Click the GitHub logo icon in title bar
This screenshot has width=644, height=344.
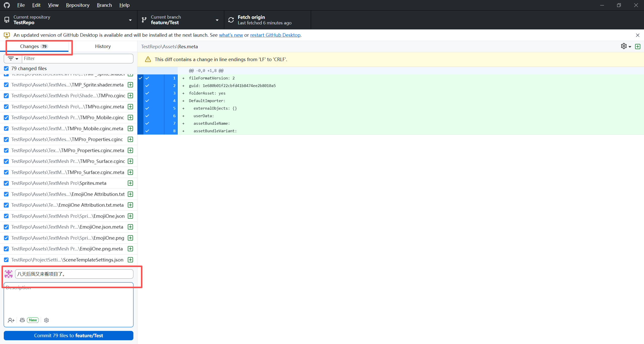pos(7,5)
